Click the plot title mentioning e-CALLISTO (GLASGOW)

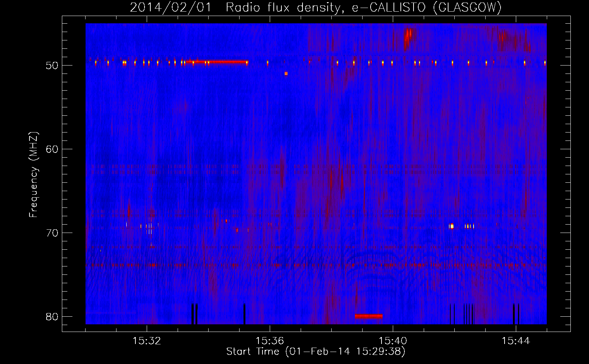point(316,7)
